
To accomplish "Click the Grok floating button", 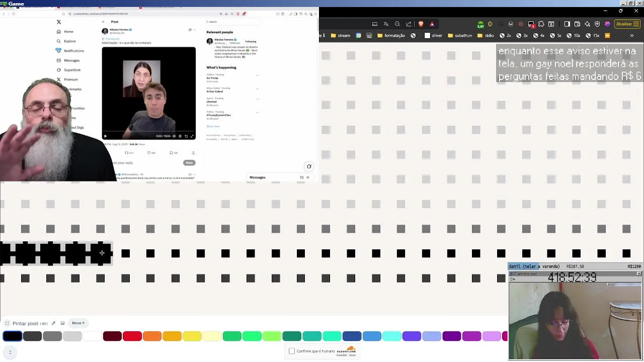I will [309, 166].
